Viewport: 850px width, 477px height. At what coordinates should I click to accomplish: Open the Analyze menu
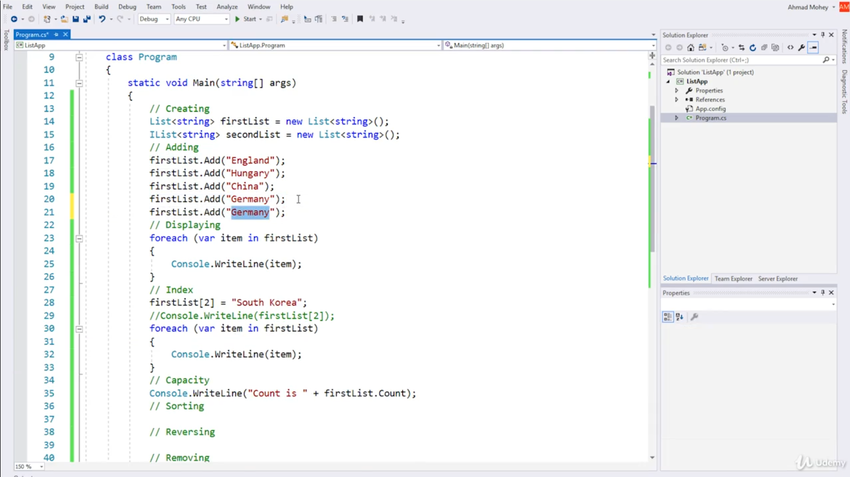pyautogui.click(x=227, y=7)
